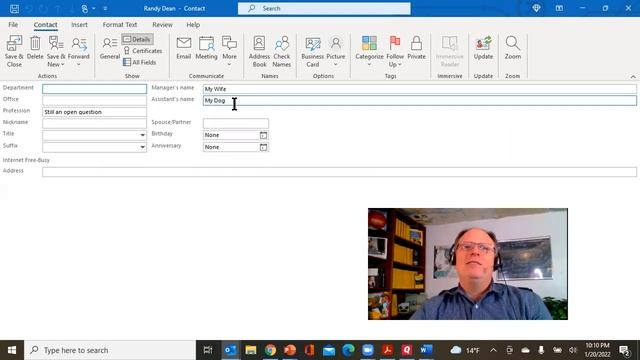Screen dimensions: 640x360
Task: Switch to the Insert tab
Action: (79, 24)
